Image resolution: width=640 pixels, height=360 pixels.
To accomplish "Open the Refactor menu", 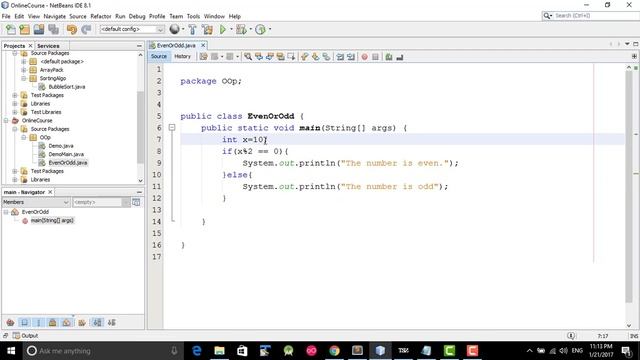I will [101, 16].
